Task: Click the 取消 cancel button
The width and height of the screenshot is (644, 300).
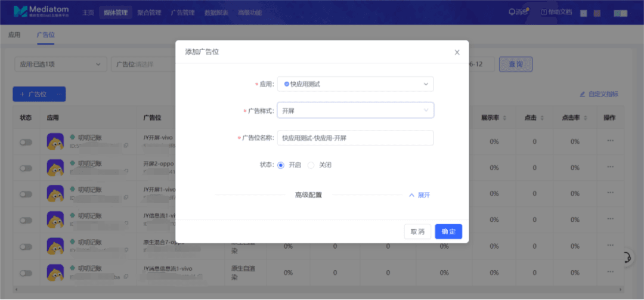Action: pyautogui.click(x=417, y=231)
